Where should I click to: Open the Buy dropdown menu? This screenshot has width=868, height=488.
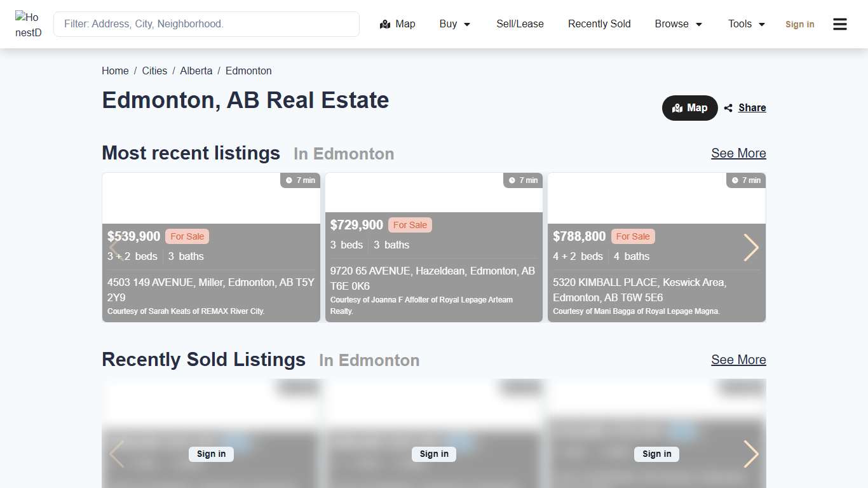pyautogui.click(x=454, y=24)
